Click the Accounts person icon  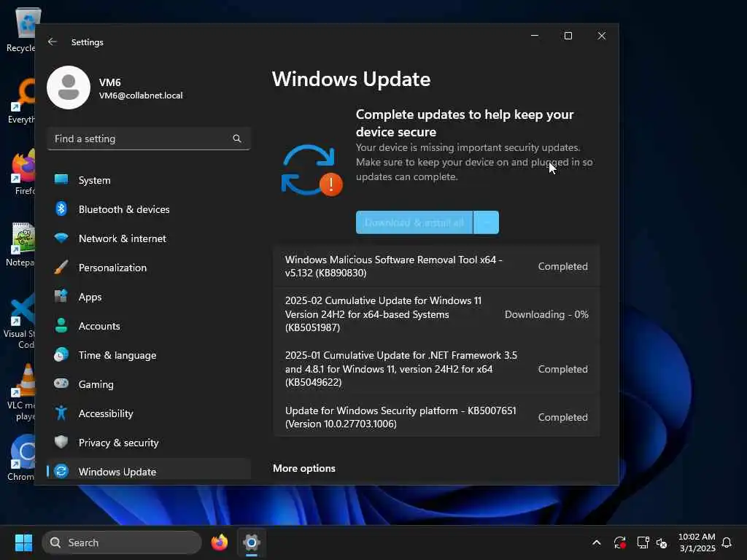(61, 325)
